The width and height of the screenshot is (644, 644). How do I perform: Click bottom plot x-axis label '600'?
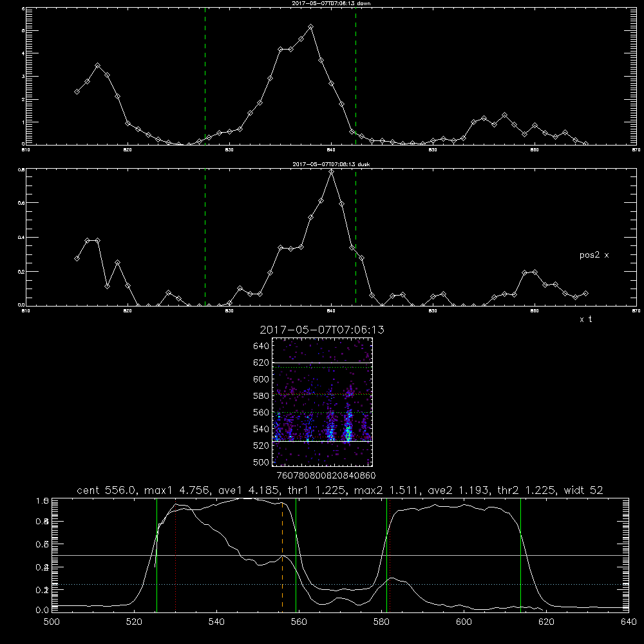tap(464, 622)
